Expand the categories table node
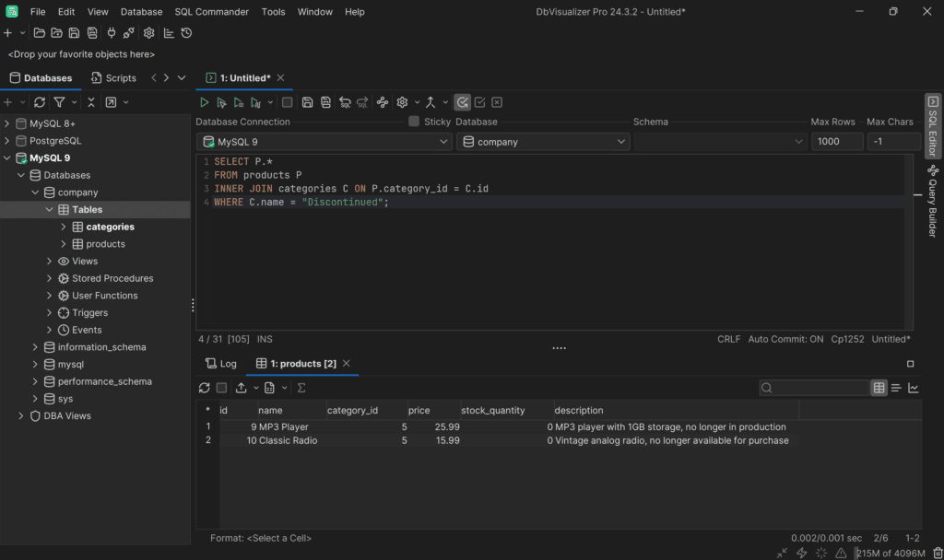The width and height of the screenshot is (944, 560). pos(64,227)
